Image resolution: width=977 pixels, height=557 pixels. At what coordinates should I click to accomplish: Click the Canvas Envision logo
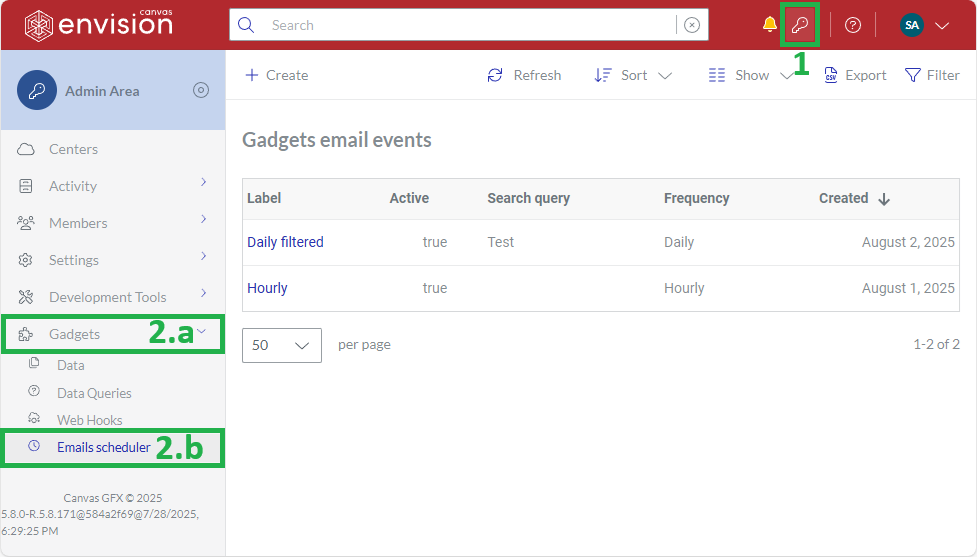pyautogui.click(x=98, y=25)
